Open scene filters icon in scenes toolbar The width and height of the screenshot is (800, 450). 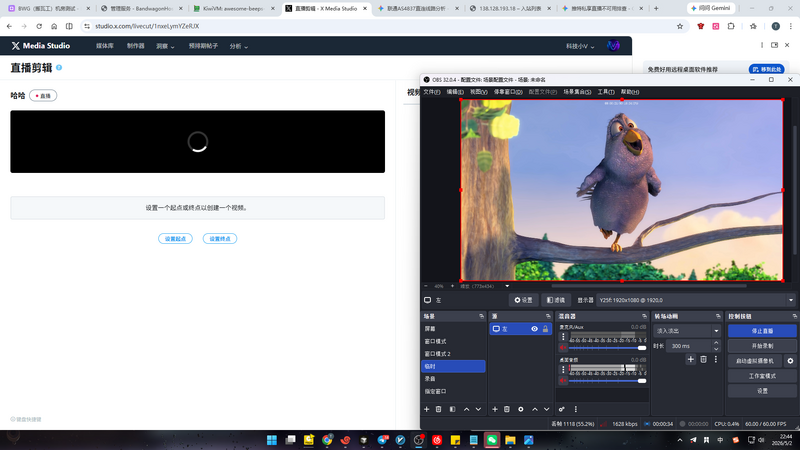click(453, 409)
